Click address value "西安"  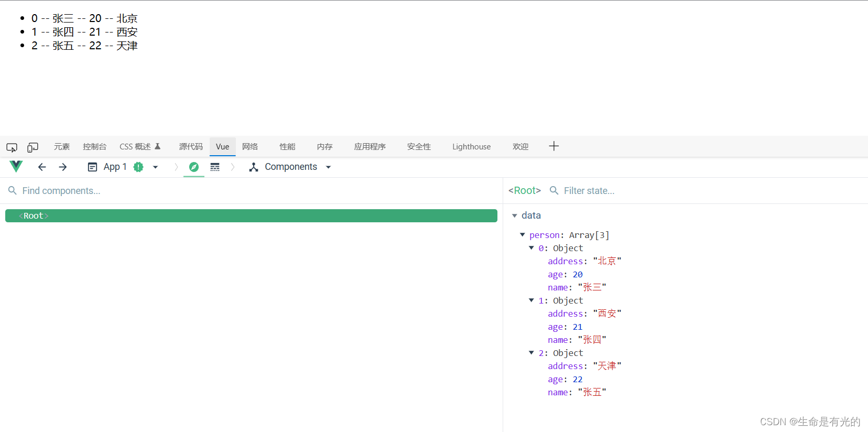pyautogui.click(x=607, y=314)
